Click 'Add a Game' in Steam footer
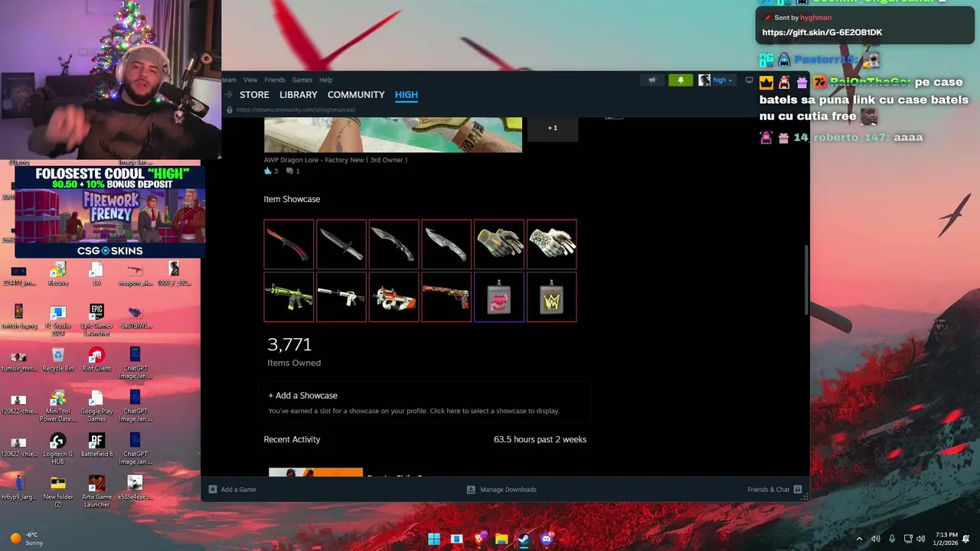 pyautogui.click(x=233, y=490)
